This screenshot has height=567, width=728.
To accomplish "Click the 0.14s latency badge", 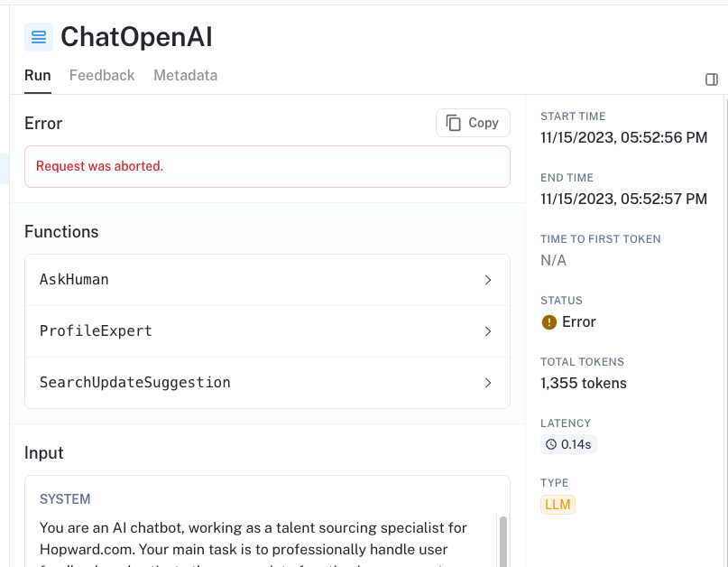I will [568, 443].
